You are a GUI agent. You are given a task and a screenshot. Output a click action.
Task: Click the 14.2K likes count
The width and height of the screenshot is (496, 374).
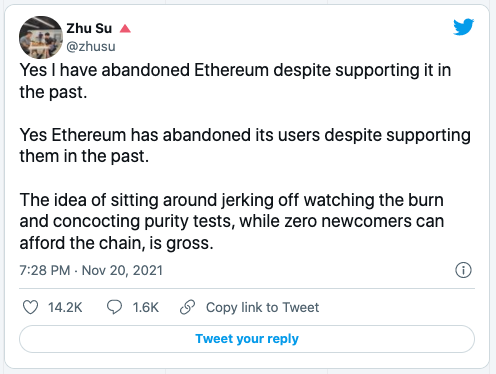point(65,307)
